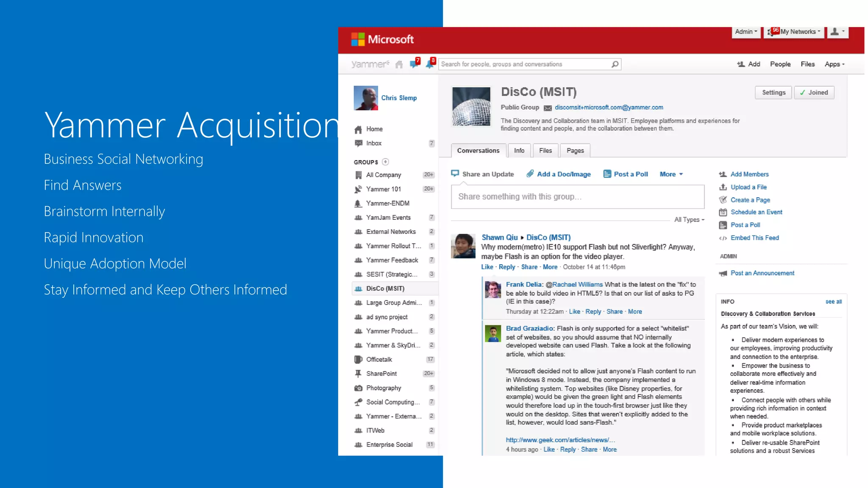
Task: Click the search magnifier icon
Action: click(x=615, y=64)
